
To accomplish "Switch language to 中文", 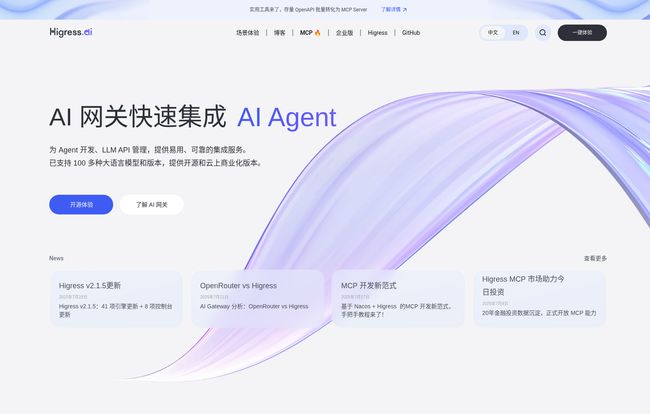I will click(492, 33).
